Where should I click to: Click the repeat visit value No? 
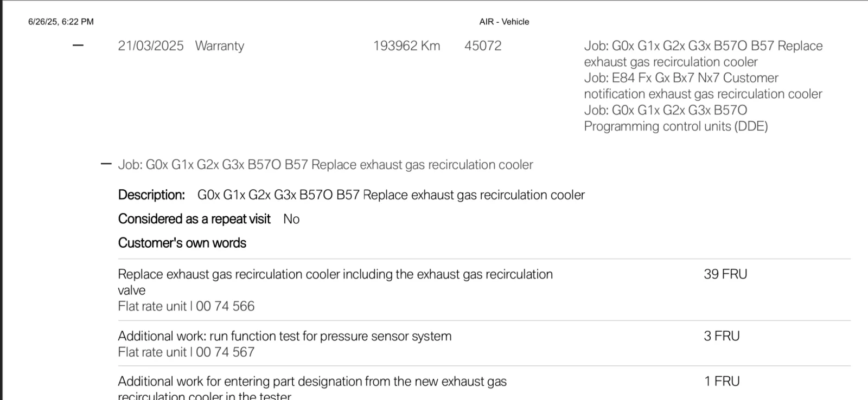click(x=291, y=219)
